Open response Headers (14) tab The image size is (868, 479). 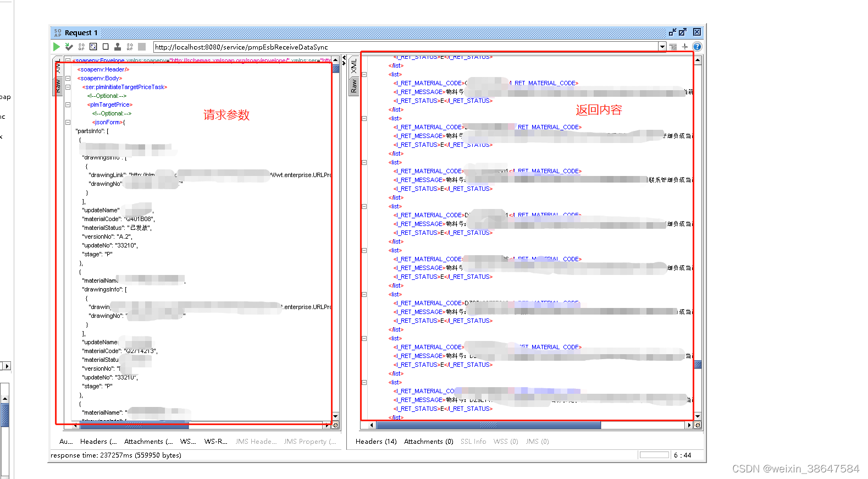pos(376,441)
